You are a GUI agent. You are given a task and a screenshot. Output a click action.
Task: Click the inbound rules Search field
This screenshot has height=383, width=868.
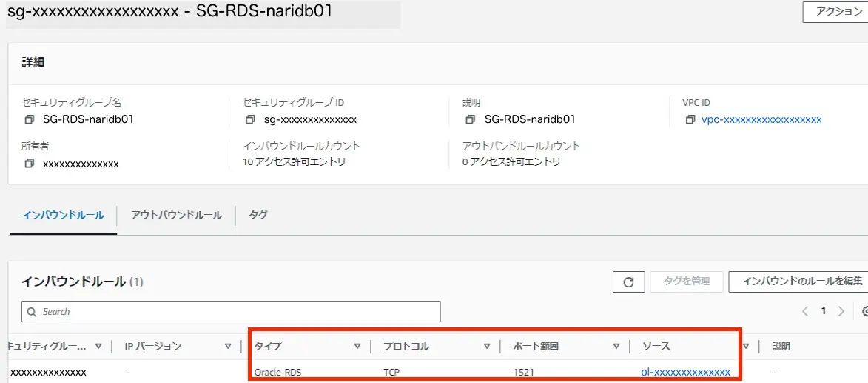pyautogui.click(x=231, y=312)
